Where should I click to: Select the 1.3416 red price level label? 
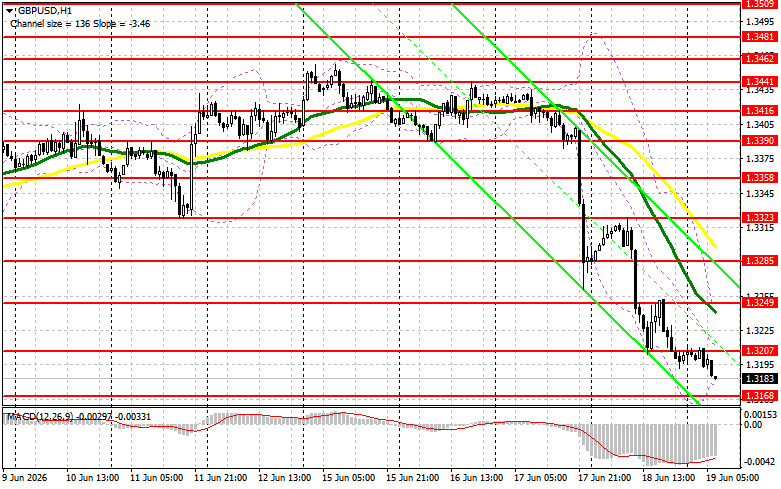760,111
